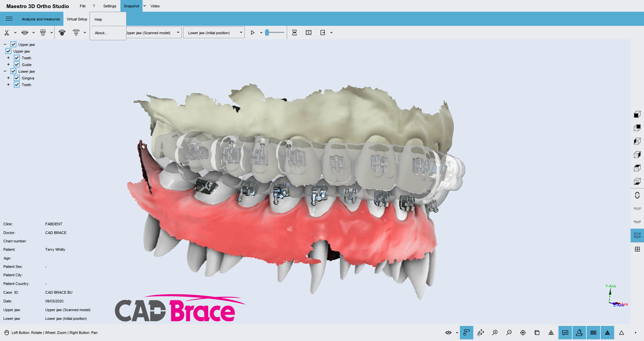Click the patient info person icon
The image size is (644, 341).
point(579,333)
